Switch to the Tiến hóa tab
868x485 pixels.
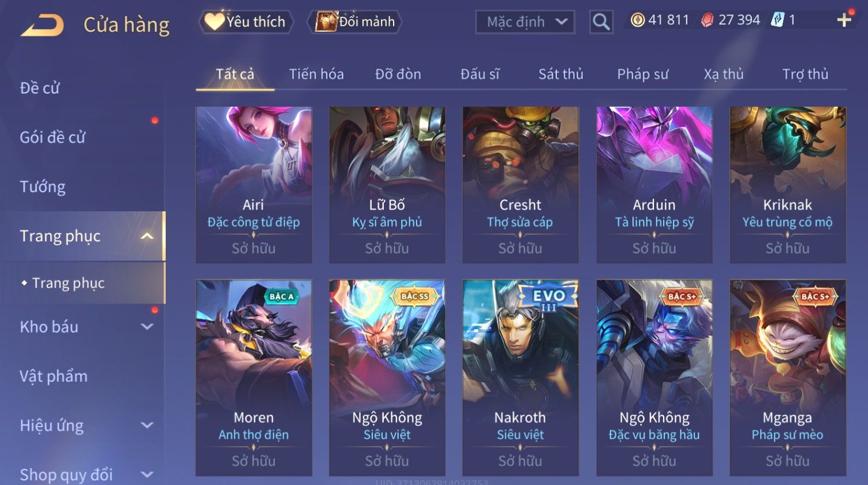[316, 74]
